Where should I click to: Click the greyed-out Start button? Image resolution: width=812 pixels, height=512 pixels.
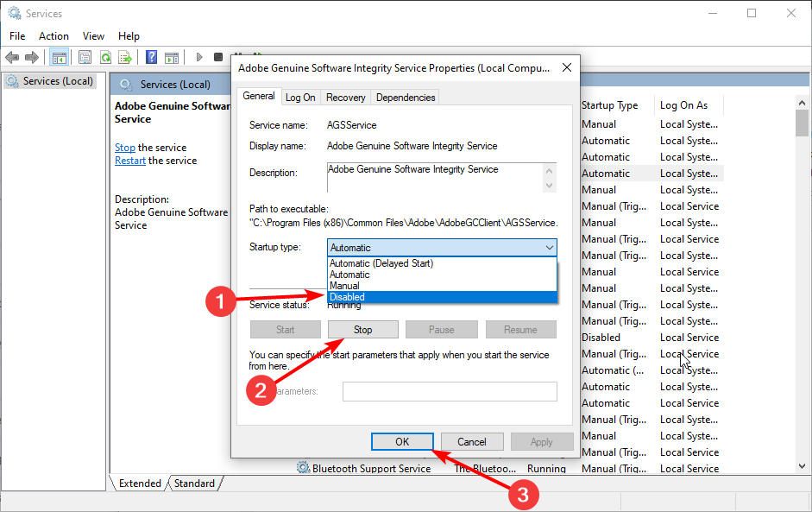[286, 330]
